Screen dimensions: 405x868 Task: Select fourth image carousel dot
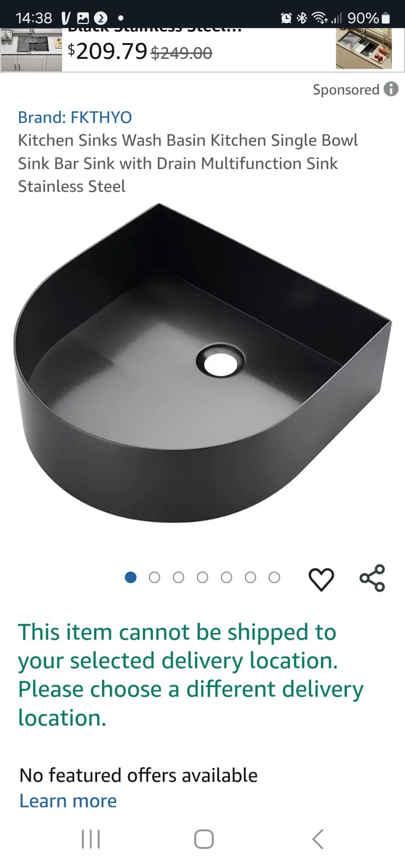click(202, 577)
